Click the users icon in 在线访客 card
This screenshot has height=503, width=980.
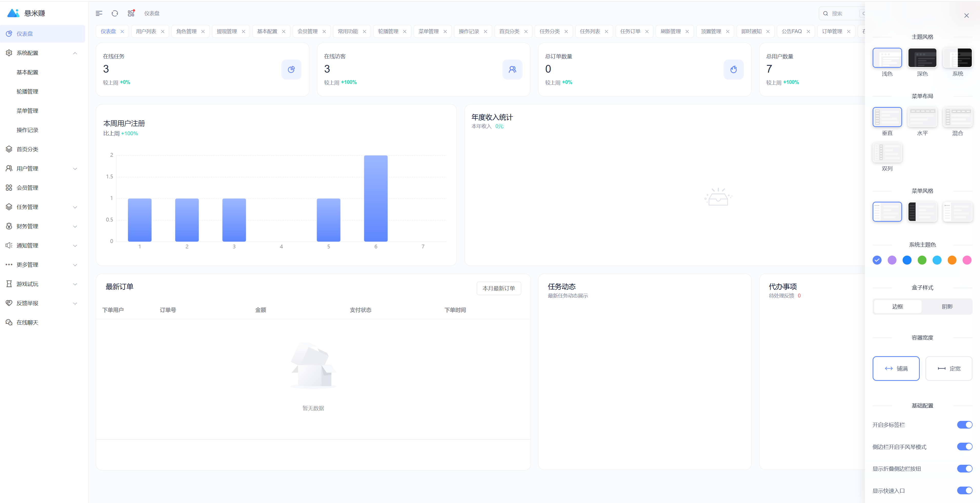click(x=512, y=69)
